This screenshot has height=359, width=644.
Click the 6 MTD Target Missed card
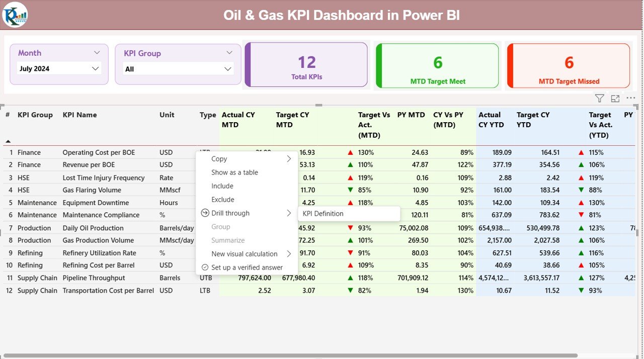568,65
